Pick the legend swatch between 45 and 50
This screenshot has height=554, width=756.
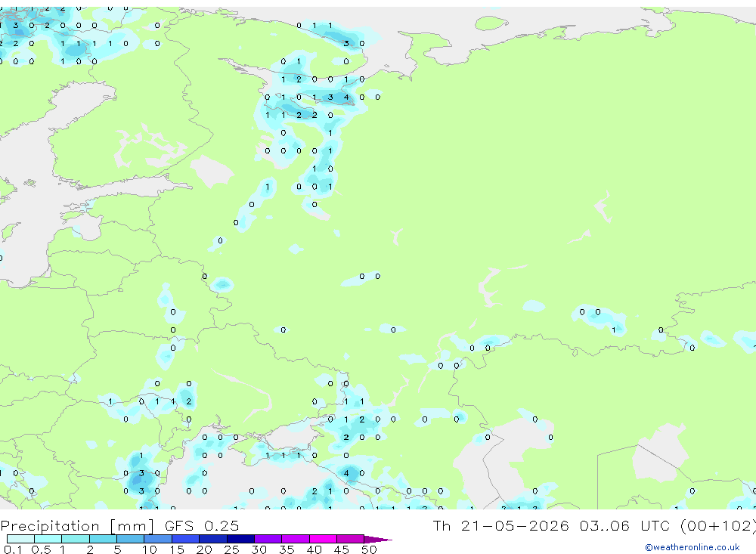click(x=350, y=539)
